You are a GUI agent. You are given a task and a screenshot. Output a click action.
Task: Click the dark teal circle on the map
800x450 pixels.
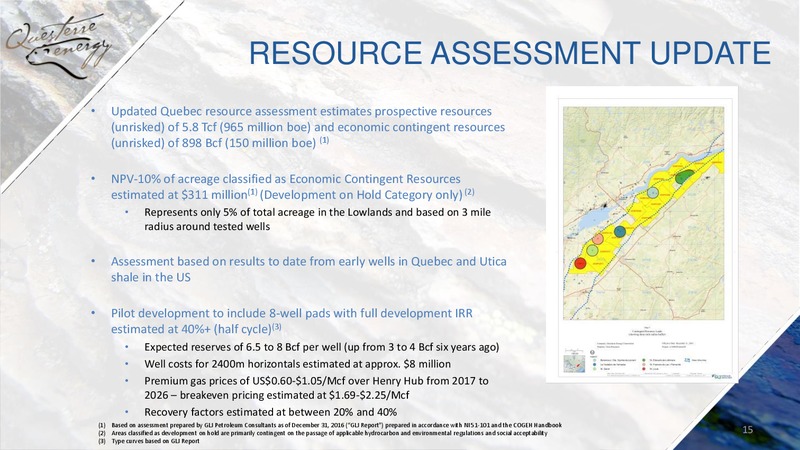[x=620, y=231]
